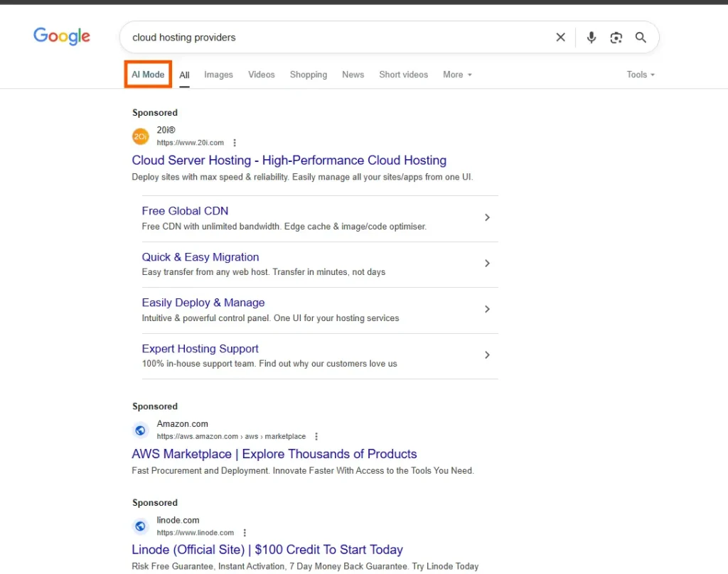
Task: Clear the search query with the X icon
Action: click(x=560, y=37)
